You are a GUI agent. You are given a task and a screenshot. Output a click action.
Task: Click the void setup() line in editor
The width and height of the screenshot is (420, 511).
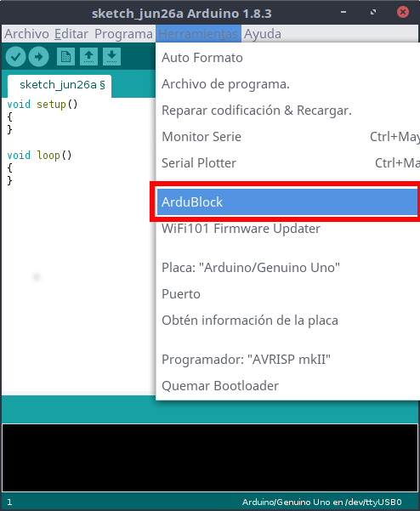click(43, 105)
